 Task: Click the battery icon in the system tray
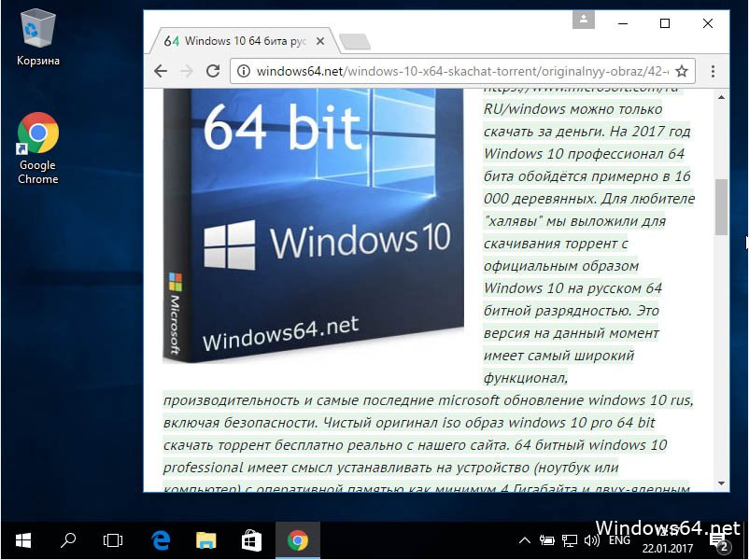click(546, 540)
